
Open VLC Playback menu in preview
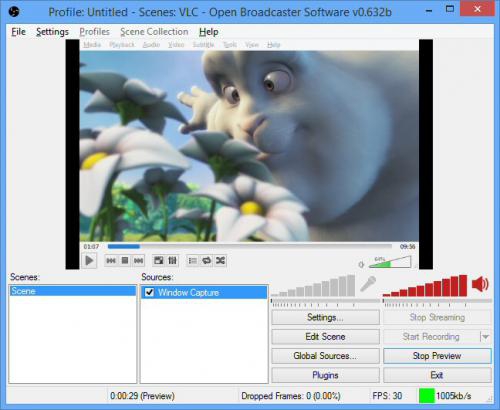[122, 45]
